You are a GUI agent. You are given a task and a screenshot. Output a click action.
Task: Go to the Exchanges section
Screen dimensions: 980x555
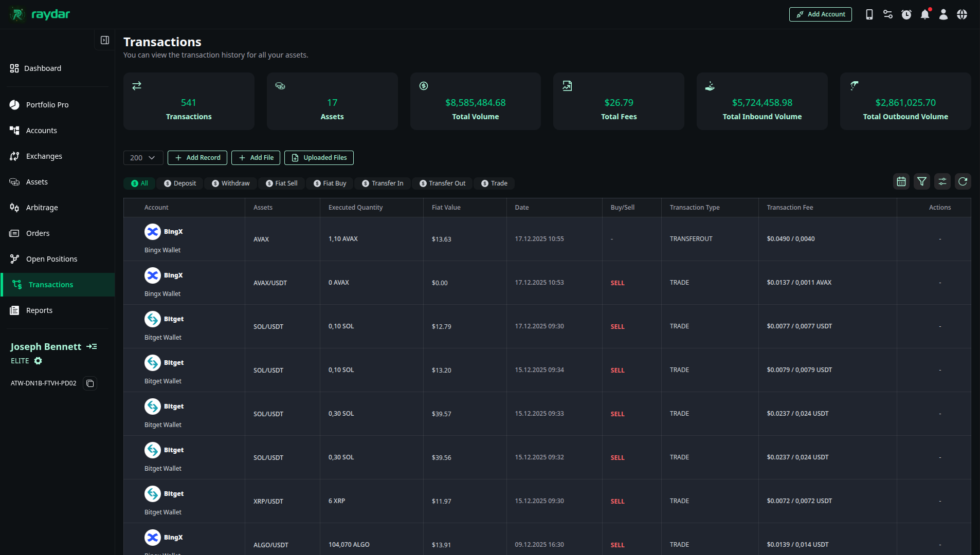(44, 156)
